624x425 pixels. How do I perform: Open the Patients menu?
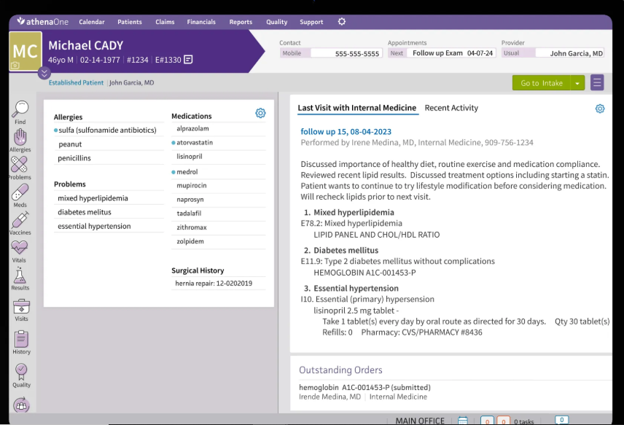129,22
